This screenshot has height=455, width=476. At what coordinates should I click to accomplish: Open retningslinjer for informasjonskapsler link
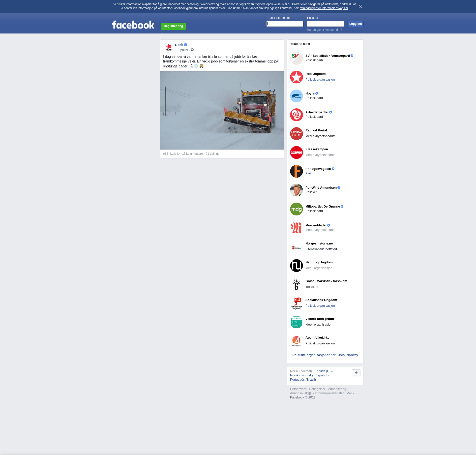click(324, 8)
